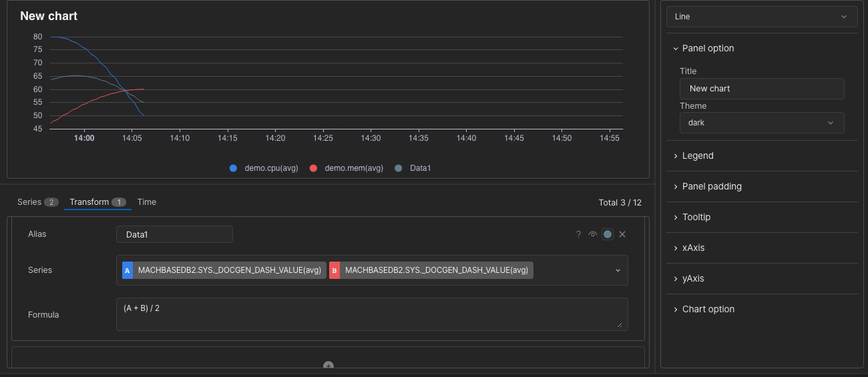Click the Alias field containing Data1
The image size is (868, 377).
click(x=174, y=234)
